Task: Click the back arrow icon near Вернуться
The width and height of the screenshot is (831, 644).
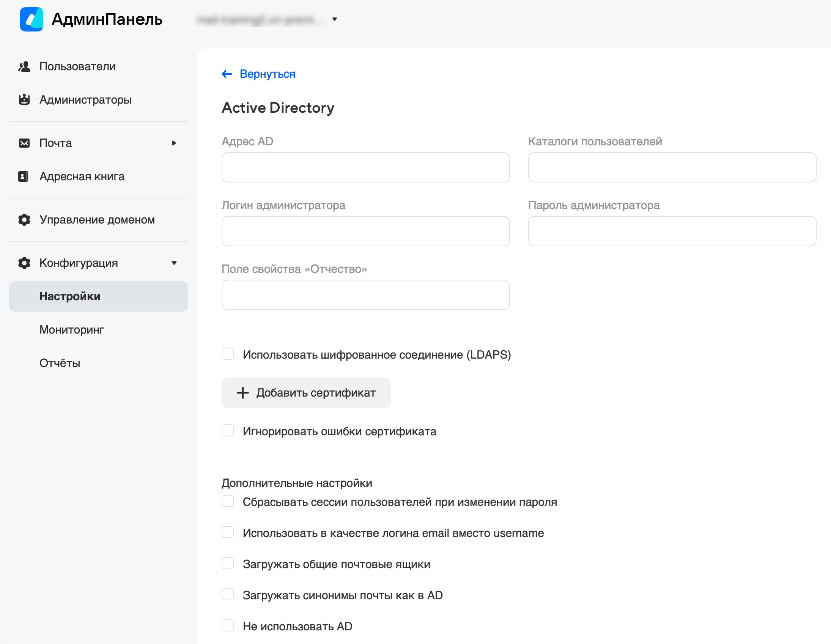Action: (x=227, y=74)
